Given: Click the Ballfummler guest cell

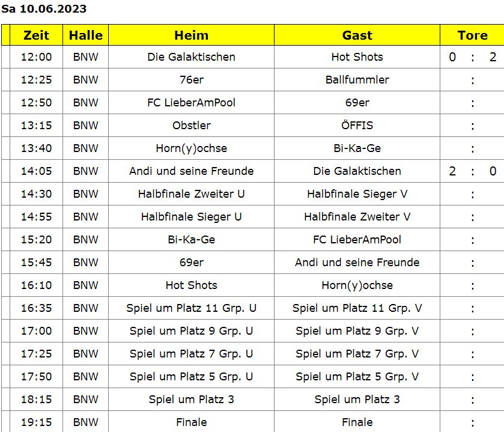Looking at the screenshot, I should point(357,80).
